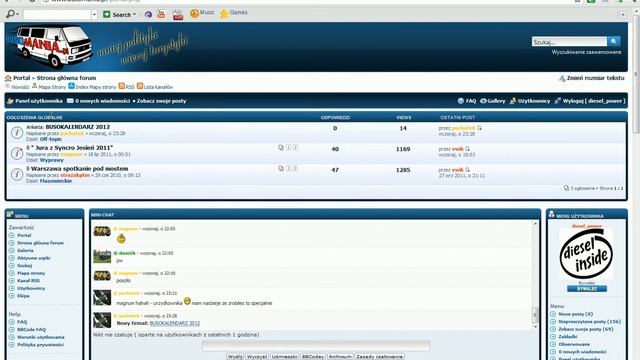Click Wyloguj [ diesel_power ]

[593, 101]
